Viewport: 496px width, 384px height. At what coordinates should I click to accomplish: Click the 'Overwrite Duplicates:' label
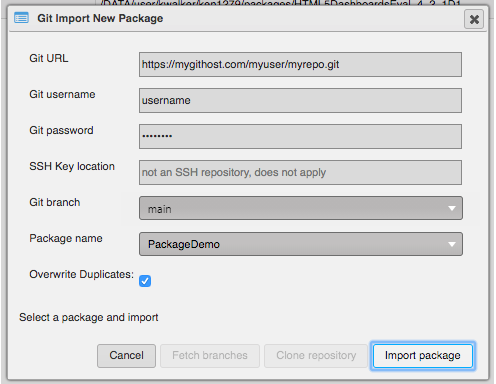(82, 274)
